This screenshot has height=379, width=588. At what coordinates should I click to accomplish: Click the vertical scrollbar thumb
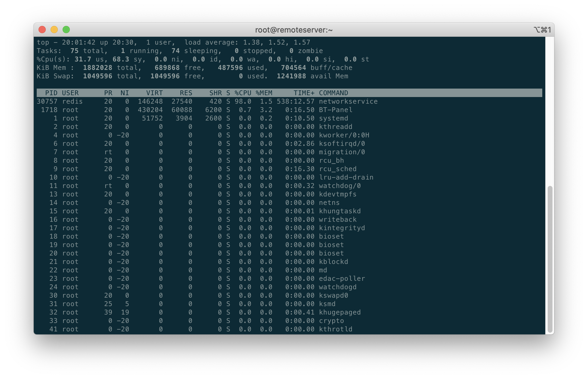pyautogui.click(x=550, y=259)
